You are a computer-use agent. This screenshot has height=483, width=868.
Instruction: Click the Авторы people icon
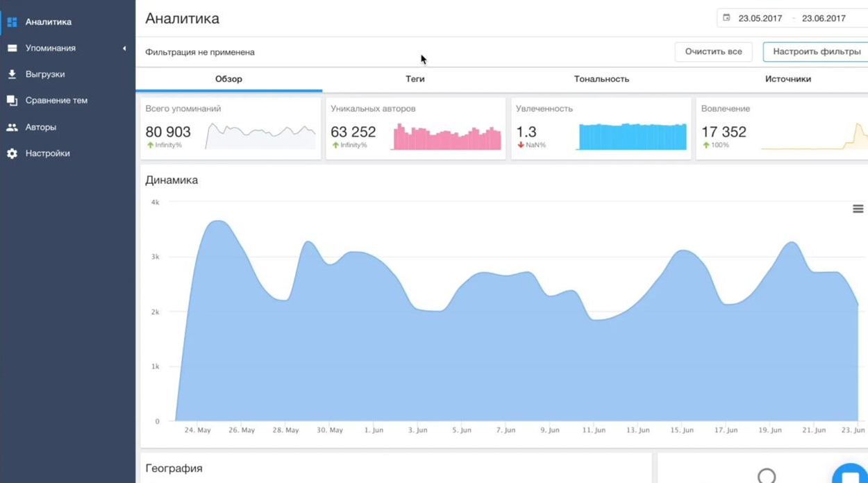[x=12, y=128]
